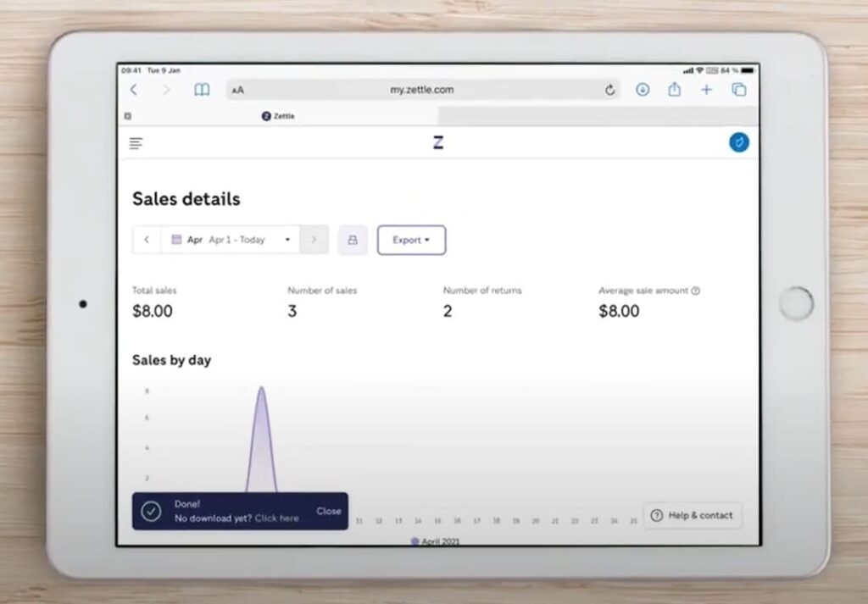The width and height of the screenshot is (868, 604).
Task: Click the April 2021 legend dot below the chart
Action: [415, 540]
